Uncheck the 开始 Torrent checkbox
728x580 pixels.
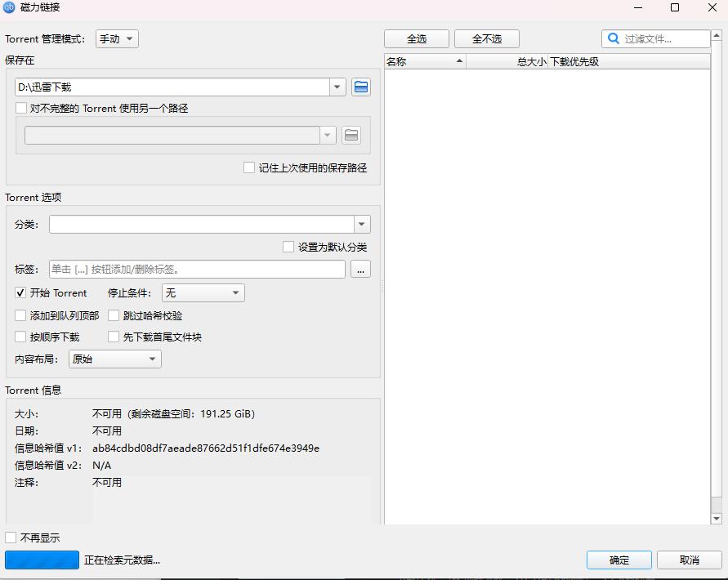[20, 292]
